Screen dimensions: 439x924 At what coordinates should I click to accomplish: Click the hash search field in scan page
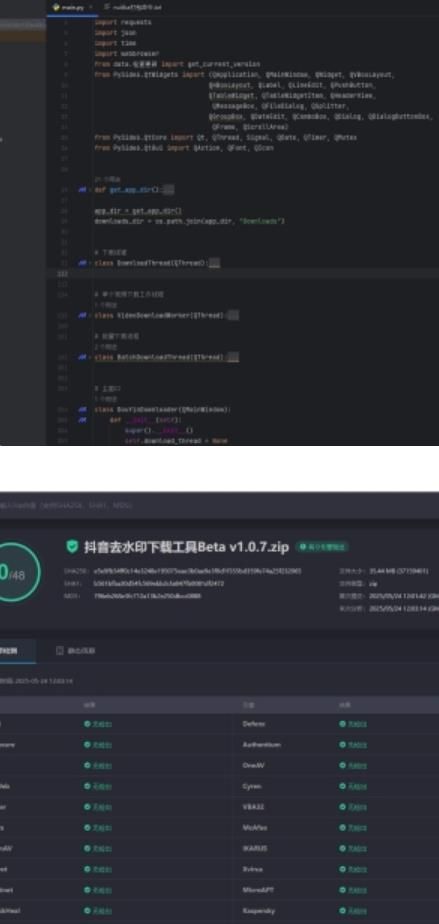219,505
